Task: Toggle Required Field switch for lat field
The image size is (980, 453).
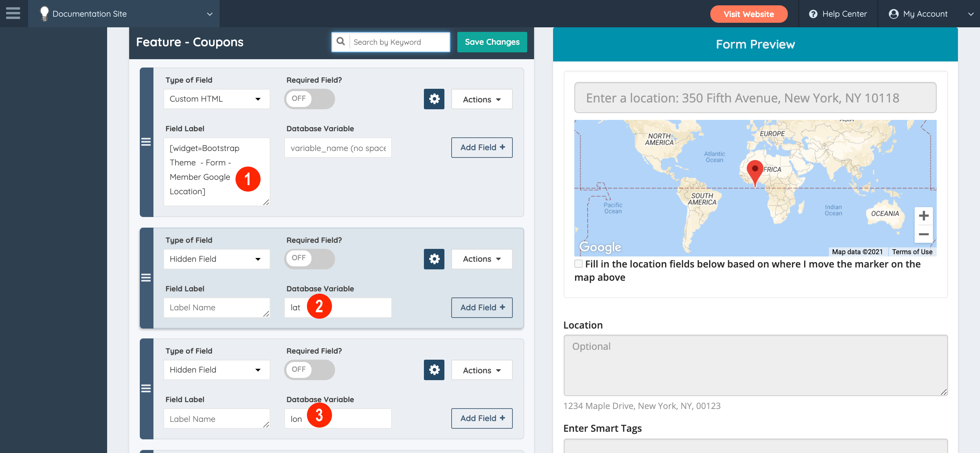Action: 309,259
